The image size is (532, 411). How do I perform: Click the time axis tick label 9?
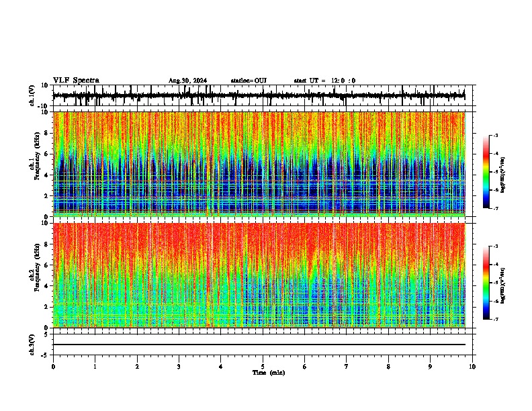430,367
